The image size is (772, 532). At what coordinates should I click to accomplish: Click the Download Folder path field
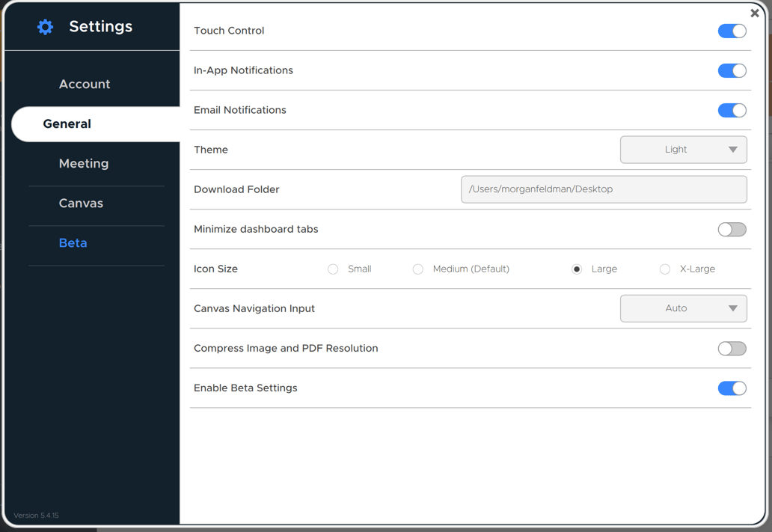click(604, 189)
